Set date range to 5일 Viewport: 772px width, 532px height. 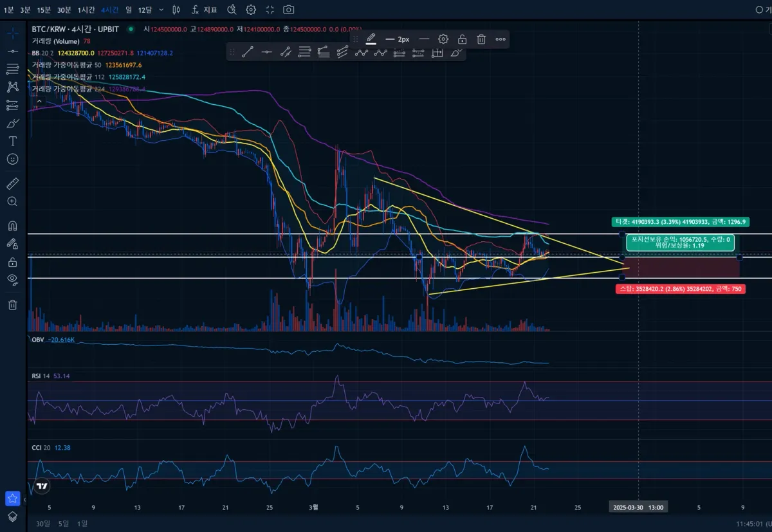pos(63,523)
